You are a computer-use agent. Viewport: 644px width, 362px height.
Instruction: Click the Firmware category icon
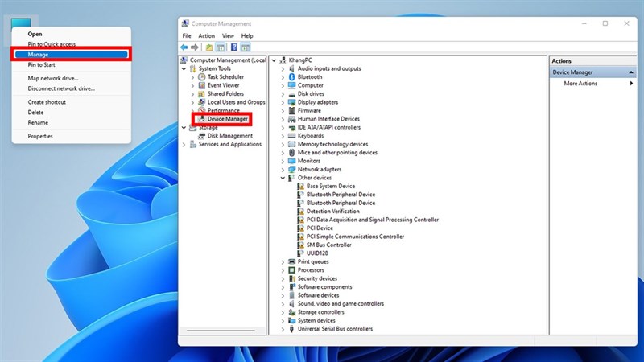point(291,110)
